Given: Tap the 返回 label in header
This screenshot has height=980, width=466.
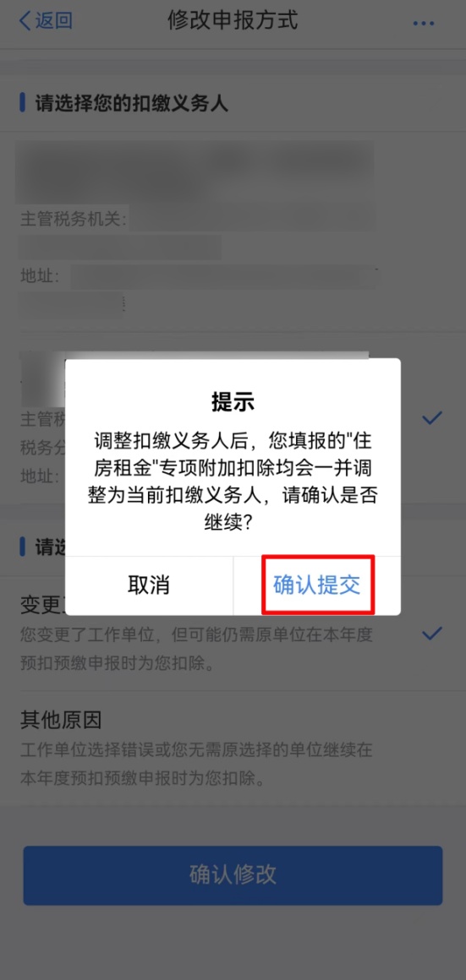Looking at the screenshot, I should coord(54,21).
